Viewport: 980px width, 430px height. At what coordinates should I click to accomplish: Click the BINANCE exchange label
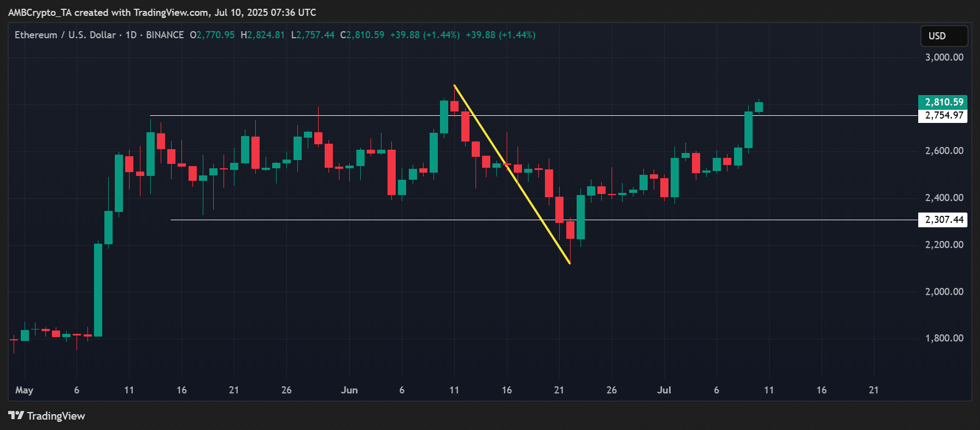tap(165, 35)
